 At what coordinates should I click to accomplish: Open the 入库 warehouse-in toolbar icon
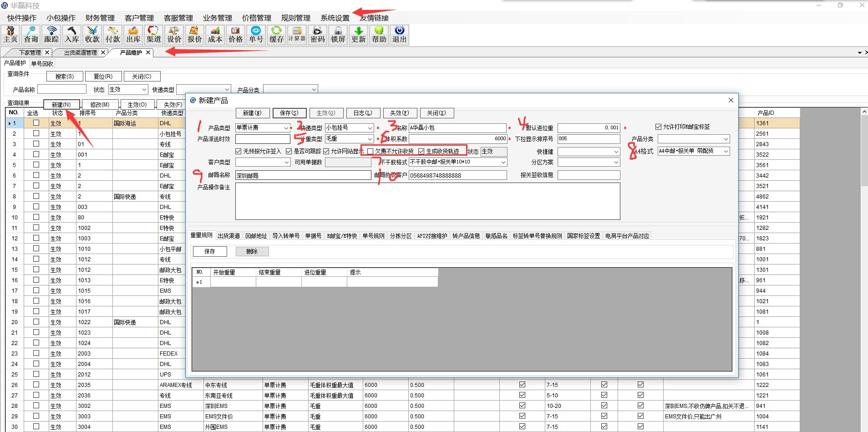[x=72, y=35]
